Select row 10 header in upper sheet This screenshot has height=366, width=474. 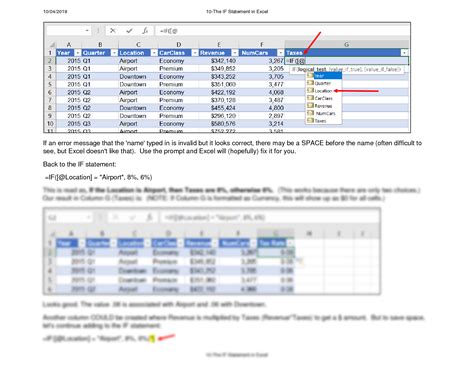(50, 123)
